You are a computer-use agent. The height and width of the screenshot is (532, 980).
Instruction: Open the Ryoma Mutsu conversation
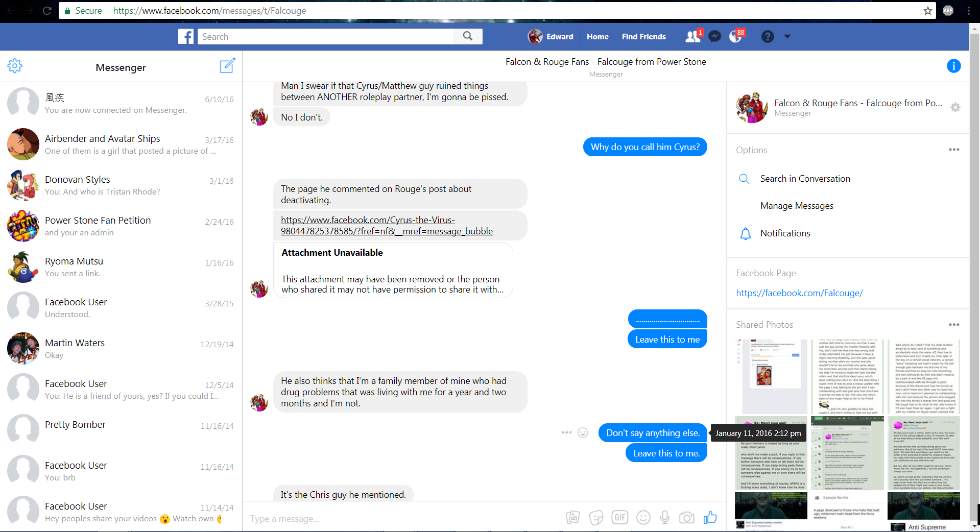(x=121, y=267)
